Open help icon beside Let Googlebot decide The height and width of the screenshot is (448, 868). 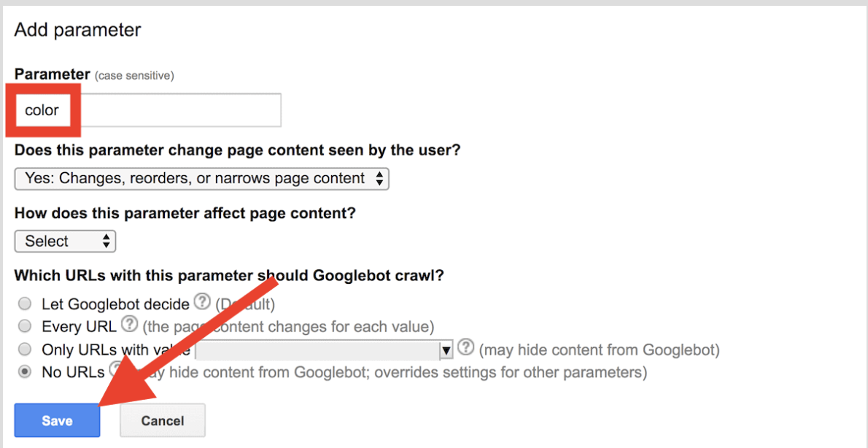[204, 302]
